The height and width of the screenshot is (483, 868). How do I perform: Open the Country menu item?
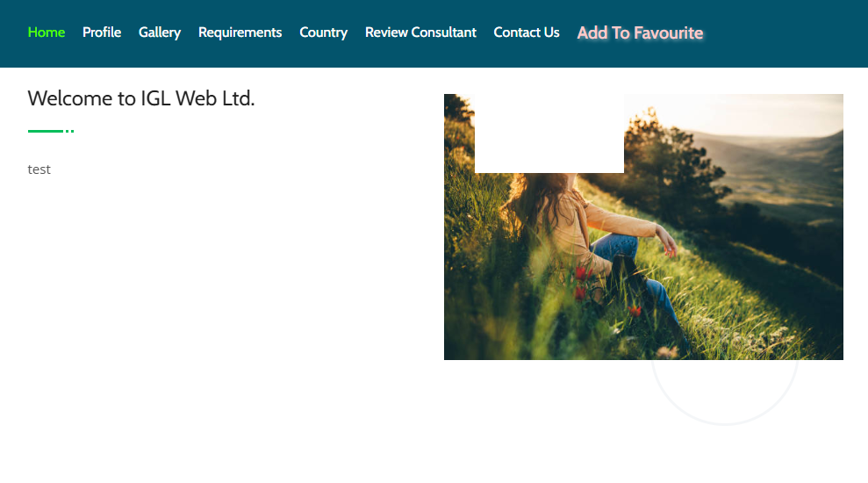point(323,33)
